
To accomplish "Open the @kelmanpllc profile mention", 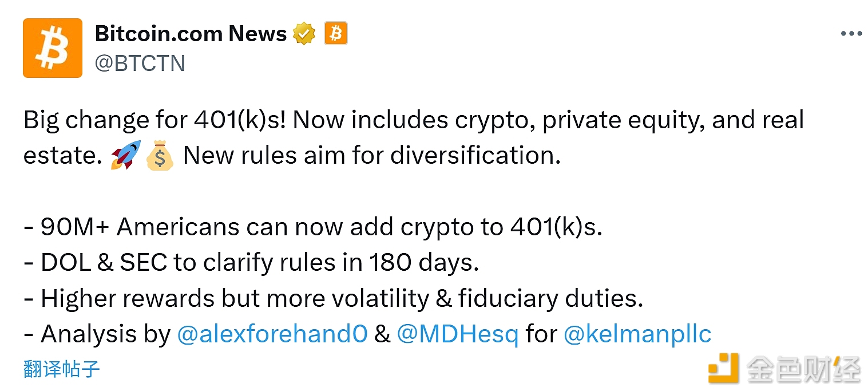I will pos(637,334).
